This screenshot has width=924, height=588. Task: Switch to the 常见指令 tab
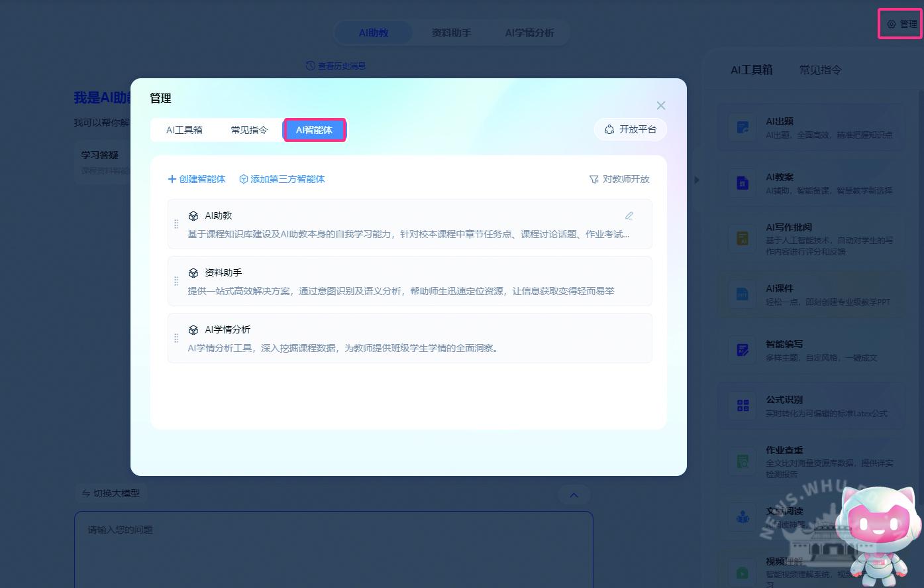(249, 130)
